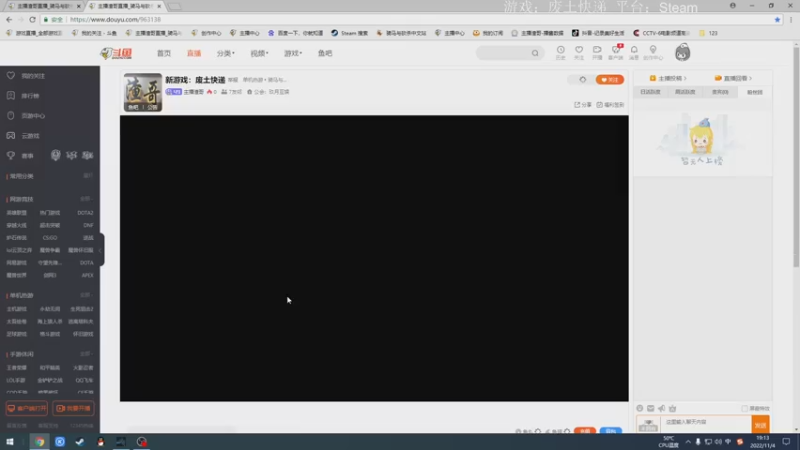Open the Windows Start button
Viewport: 800px width, 450px height.
pos(10,442)
